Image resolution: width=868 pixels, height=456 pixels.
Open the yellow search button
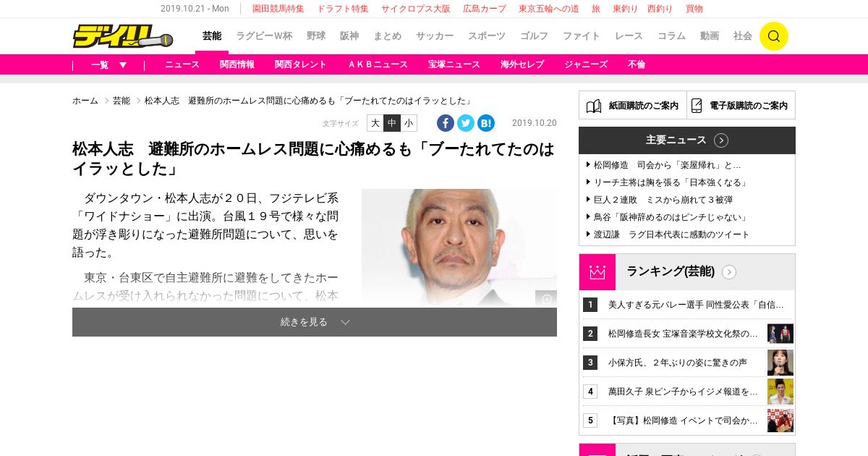(x=773, y=36)
